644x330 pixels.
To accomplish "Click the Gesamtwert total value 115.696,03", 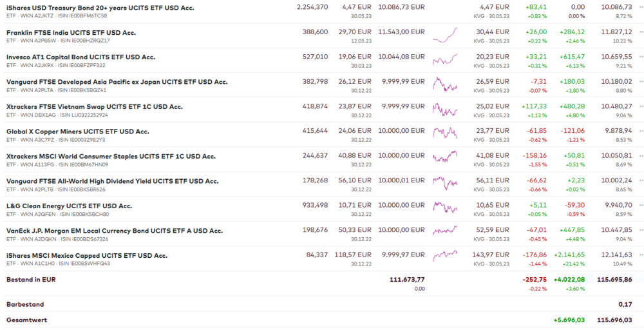I will point(614,320).
